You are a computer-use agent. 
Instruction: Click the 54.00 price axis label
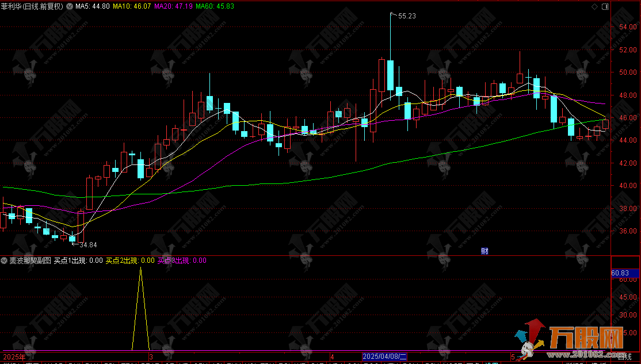tap(628, 27)
